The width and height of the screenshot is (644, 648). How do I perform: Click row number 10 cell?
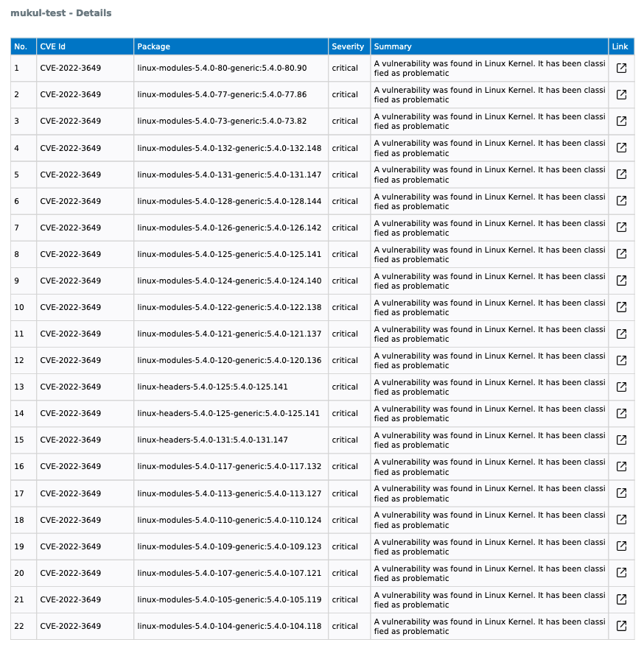coord(24,307)
